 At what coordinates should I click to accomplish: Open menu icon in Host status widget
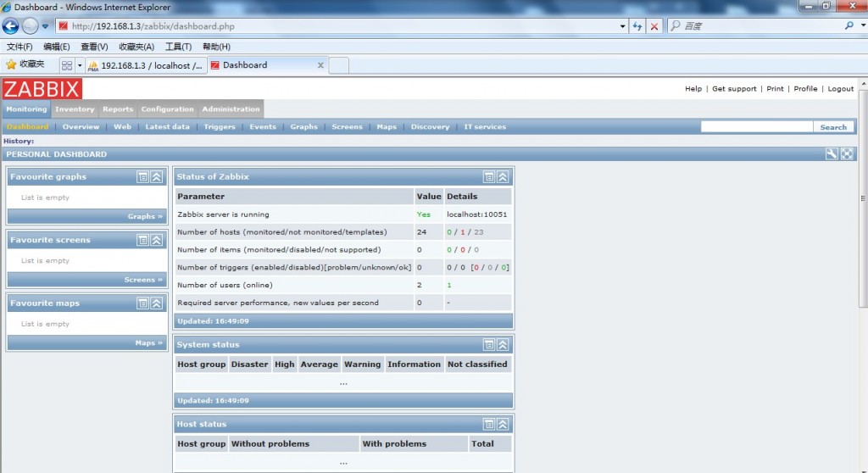(489, 425)
